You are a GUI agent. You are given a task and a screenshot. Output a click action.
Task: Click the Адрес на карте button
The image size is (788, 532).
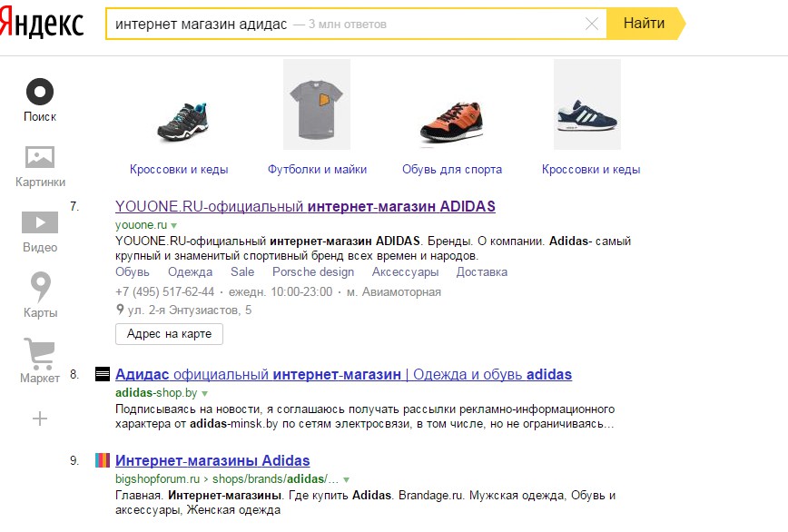click(169, 334)
